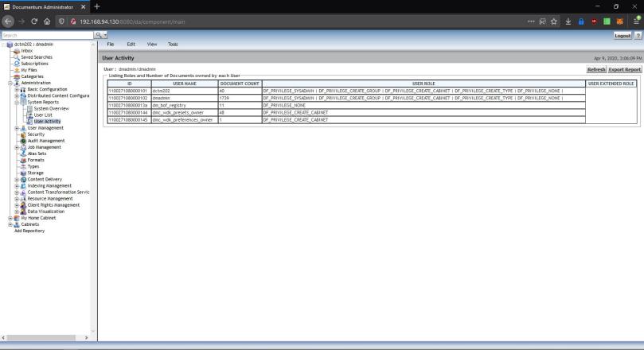
Task: Click the Export Report button
Action: [625, 70]
